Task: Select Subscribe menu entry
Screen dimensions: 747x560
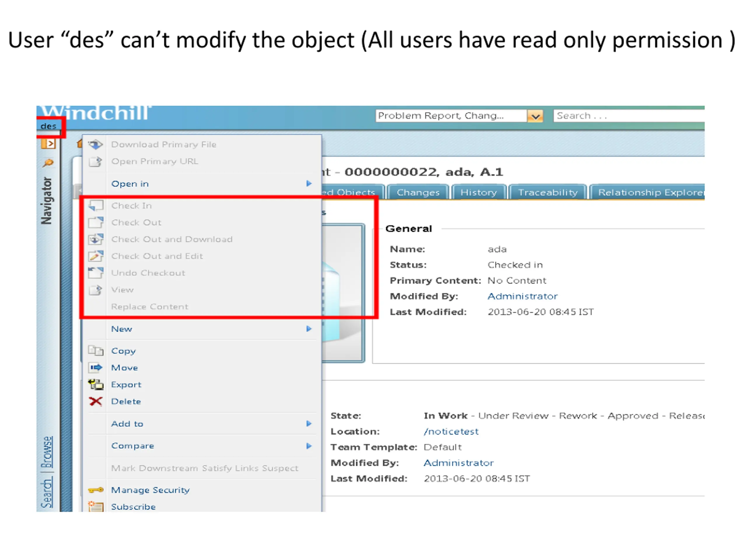Action: [x=133, y=507]
